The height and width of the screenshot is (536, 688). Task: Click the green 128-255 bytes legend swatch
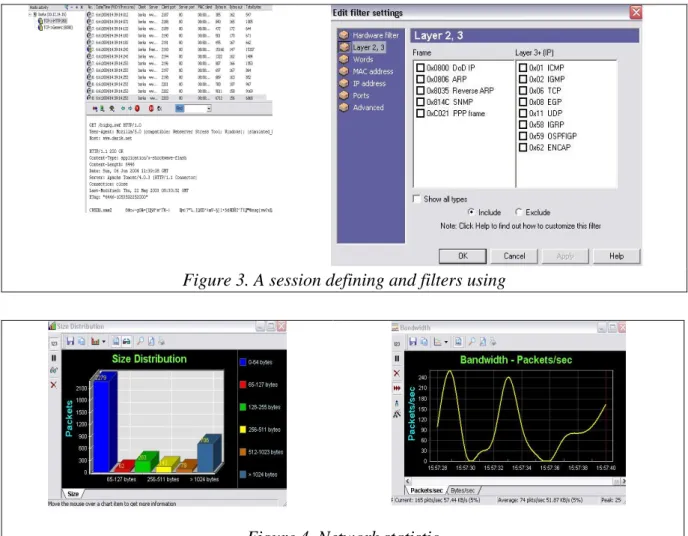click(x=243, y=407)
